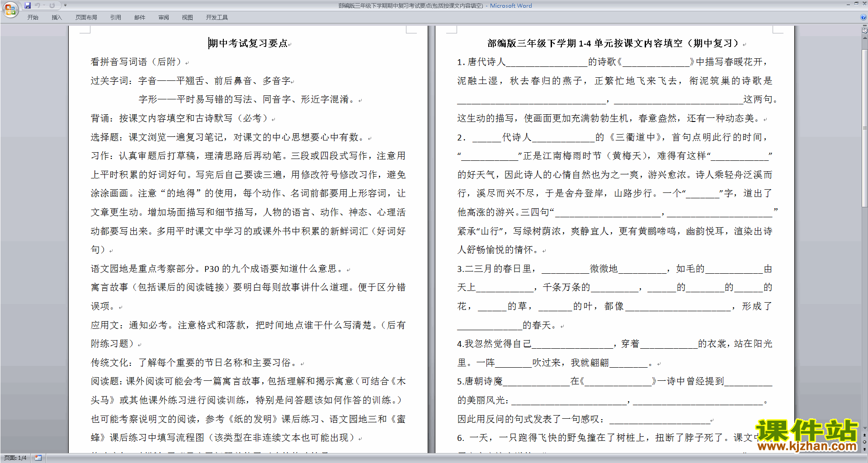Click next page double-arrow button
This screenshot has width=868, height=463.
coord(865,449)
